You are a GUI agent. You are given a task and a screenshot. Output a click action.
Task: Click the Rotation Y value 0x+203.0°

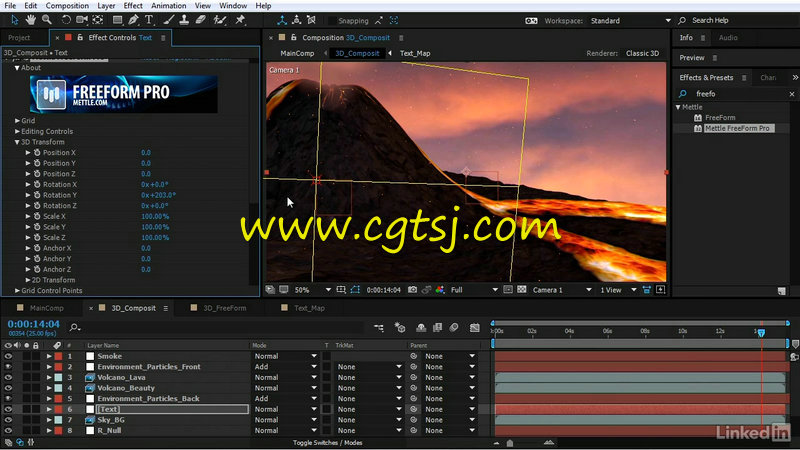[x=158, y=195]
